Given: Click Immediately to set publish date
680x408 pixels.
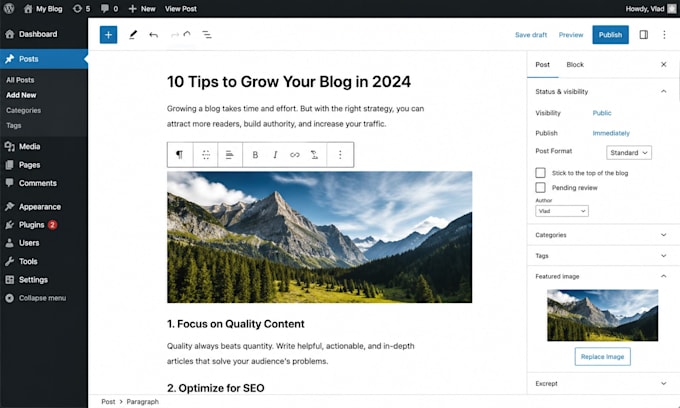Looking at the screenshot, I should click(611, 133).
